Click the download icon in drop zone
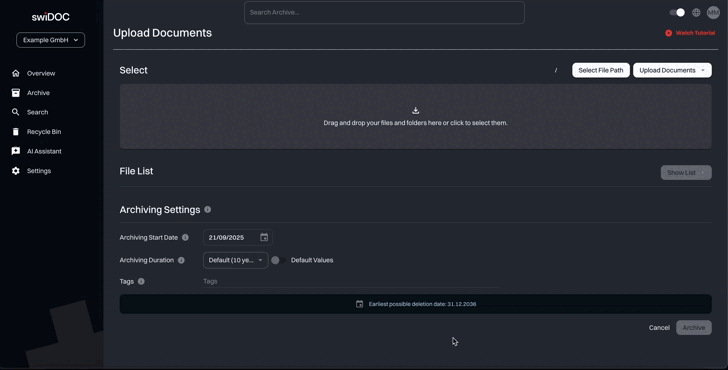The width and height of the screenshot is (728, 370). click(416, 110)
